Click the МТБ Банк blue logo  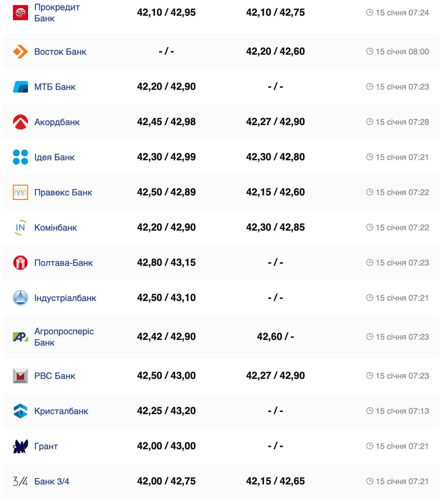point(20,87)
